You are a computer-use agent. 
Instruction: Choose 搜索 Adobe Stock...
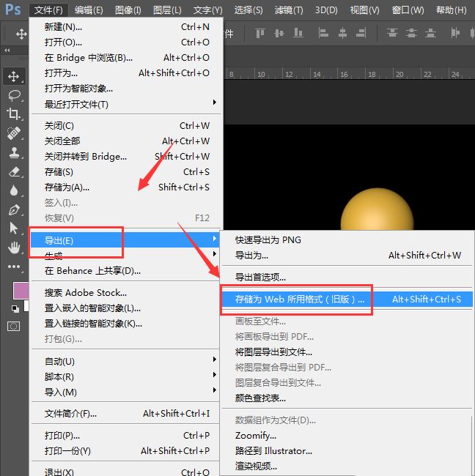[125, 293]
